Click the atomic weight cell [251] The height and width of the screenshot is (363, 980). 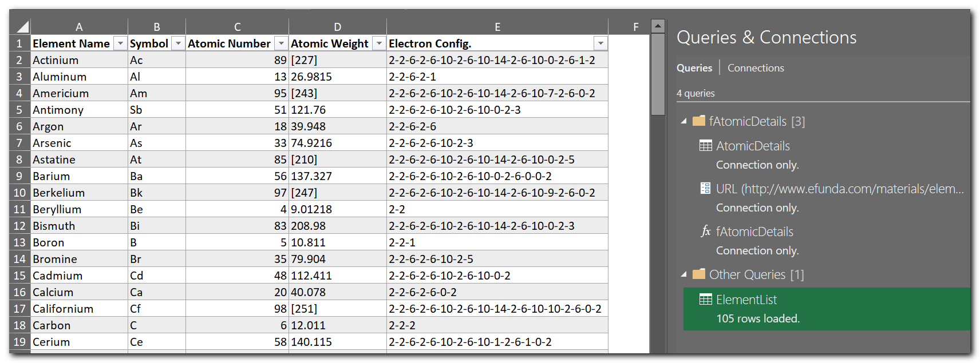pos(338,309)
